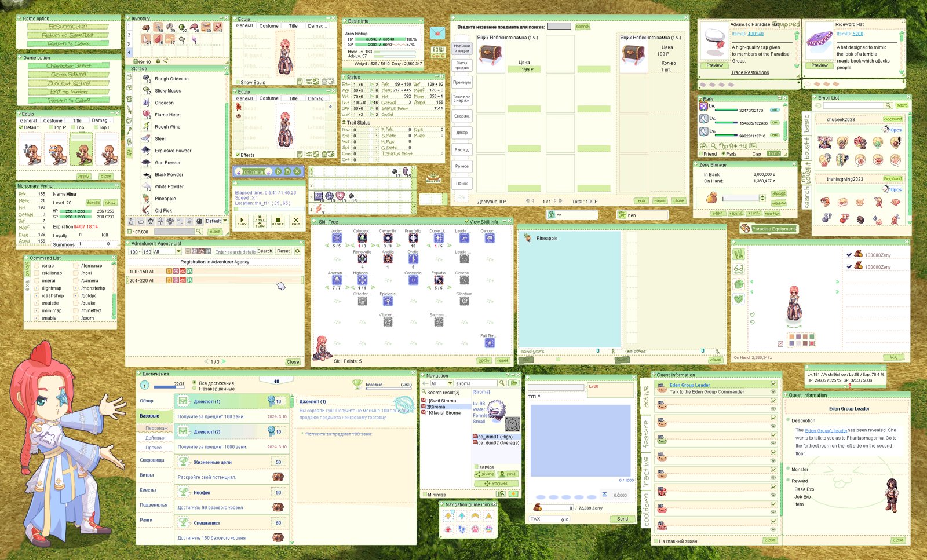Viewport: 927px width, 560px height.
Task: Go to next page in Adventurer's Agency List
Action: pos(224,361)
